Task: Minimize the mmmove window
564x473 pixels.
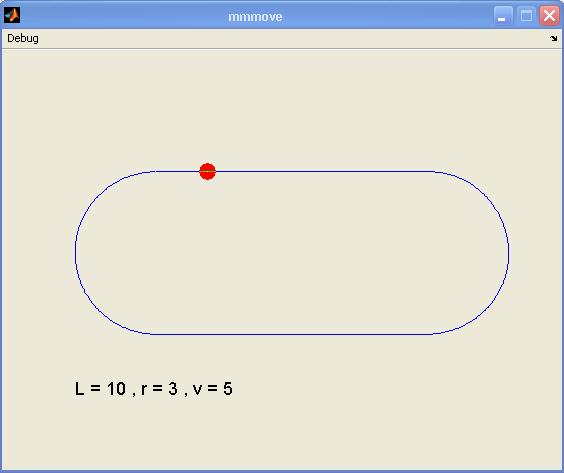Action: coord(503,15)
